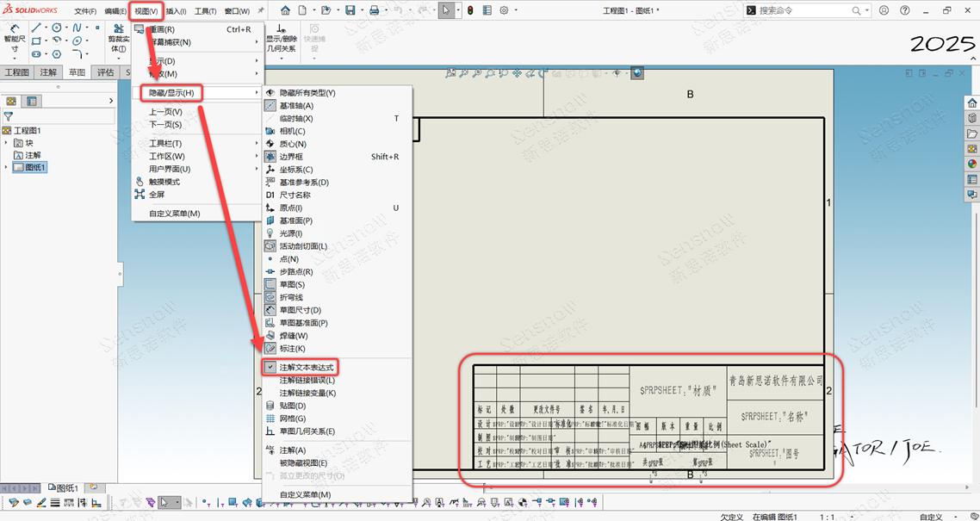Viewport: 980px width, 521px height.
Task: Click the Save icon in toolbar
Action: [x=350, y=10]
